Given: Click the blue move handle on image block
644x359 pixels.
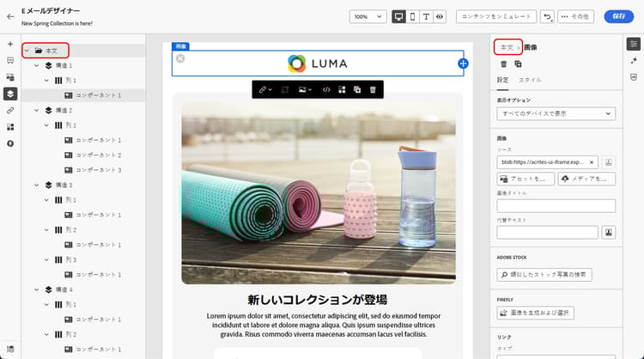Looking at the screenshot, I should point(463,64).
